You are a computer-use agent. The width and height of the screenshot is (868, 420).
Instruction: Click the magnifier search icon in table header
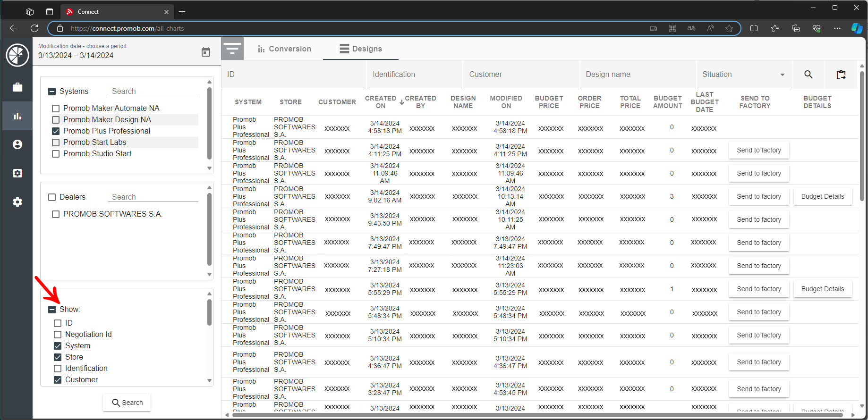(x=808, y=75)
